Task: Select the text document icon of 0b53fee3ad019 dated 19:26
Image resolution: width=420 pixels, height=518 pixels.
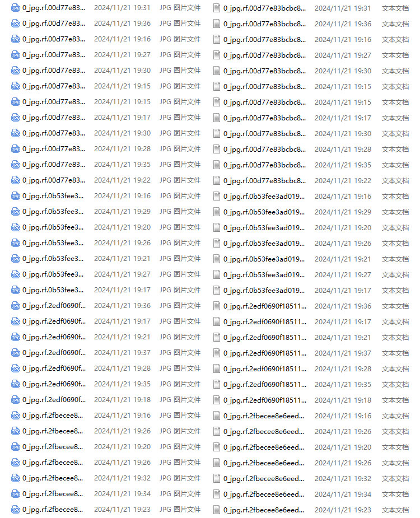Action: [x=217, y=244]
